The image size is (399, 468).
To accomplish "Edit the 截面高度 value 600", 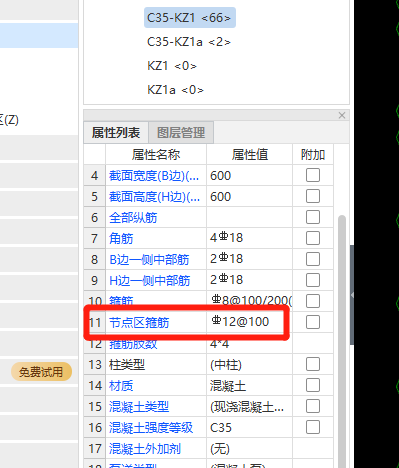I will (x=250, y=196).
